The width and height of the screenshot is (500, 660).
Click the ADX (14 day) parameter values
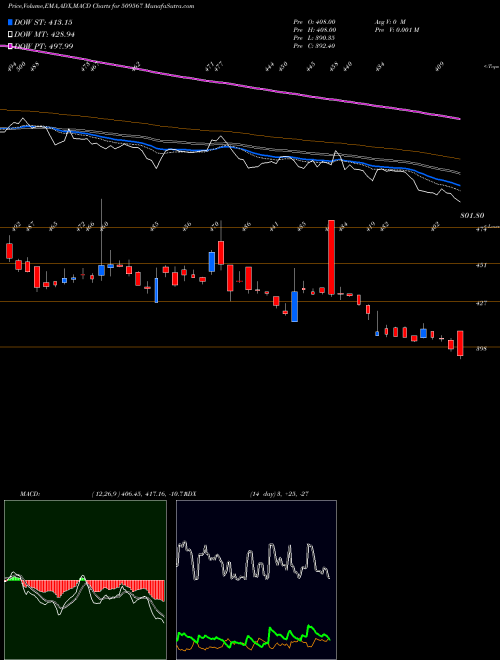pyautogui.click(x=280, y=494)
